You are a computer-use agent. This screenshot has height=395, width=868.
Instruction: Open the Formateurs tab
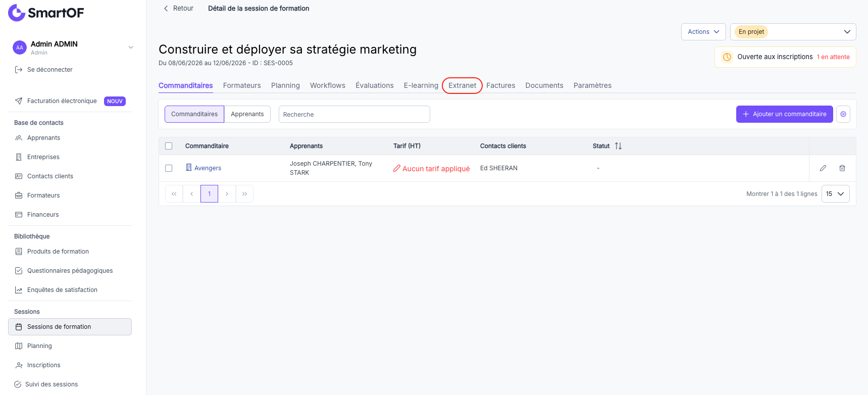click(242, 85)
